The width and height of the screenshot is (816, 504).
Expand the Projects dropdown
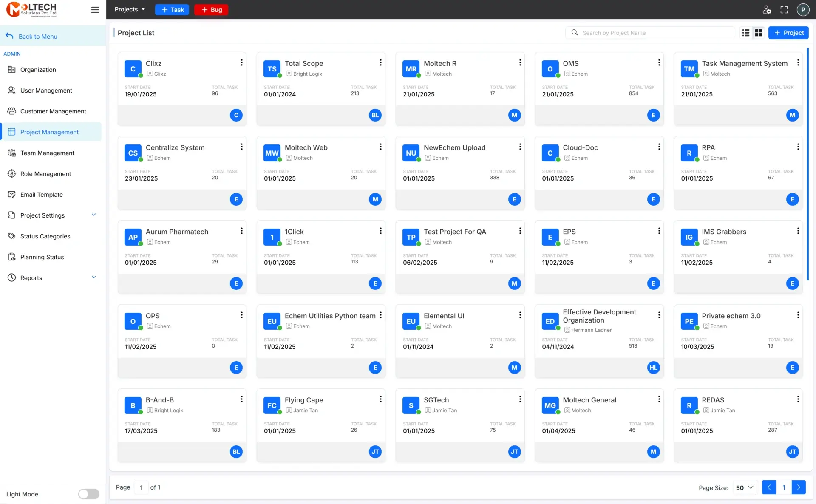coord(129,9)
